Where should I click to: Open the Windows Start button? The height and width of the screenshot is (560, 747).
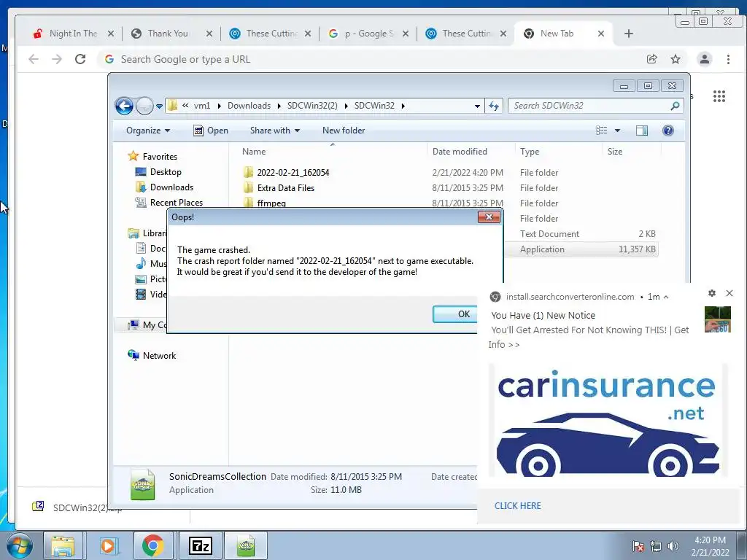click(19, 545)
